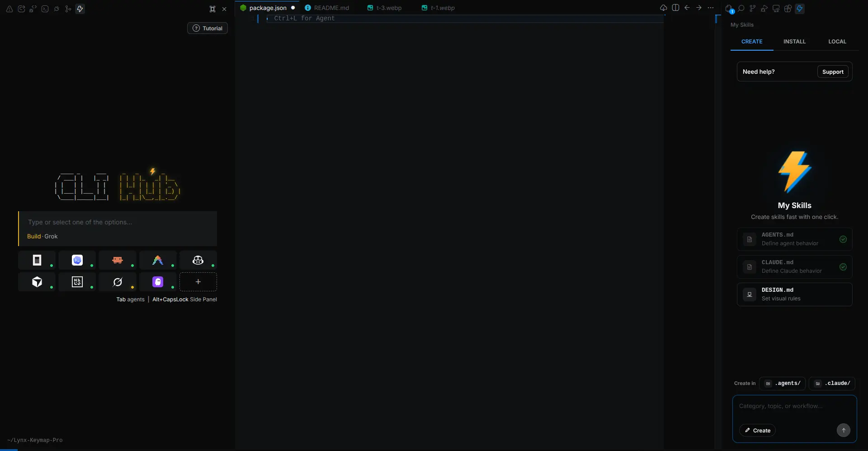
Task: Switch to the package.json editor tab
Action: point(268,8)
